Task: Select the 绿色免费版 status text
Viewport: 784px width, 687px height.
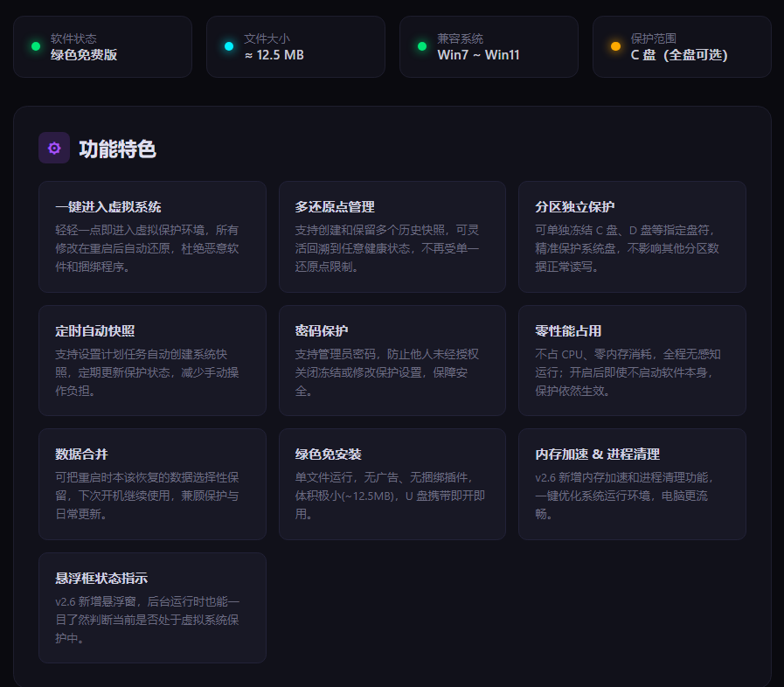Action: [x=84, y=55]
